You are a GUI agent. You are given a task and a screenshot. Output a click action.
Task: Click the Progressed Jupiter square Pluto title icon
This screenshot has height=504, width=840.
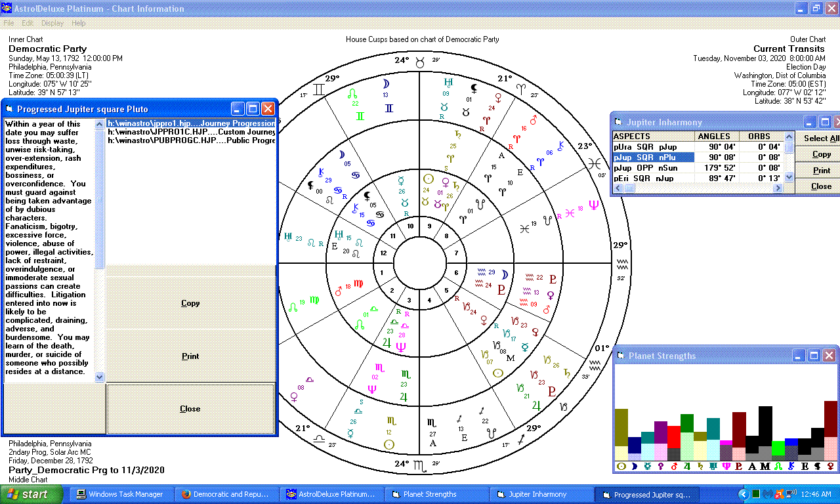(x=9, y=109)
